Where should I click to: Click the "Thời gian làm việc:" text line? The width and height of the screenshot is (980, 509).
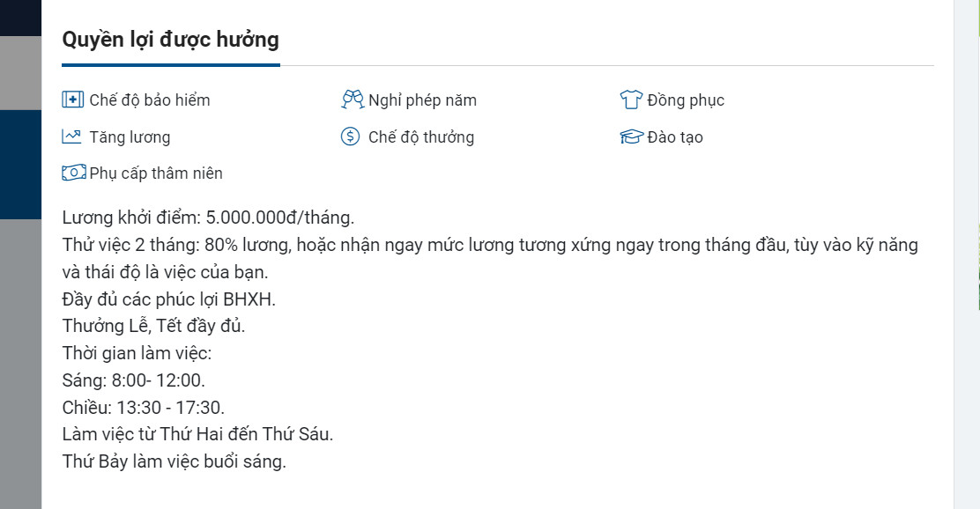pyautogui.click(x=137, y=354)
